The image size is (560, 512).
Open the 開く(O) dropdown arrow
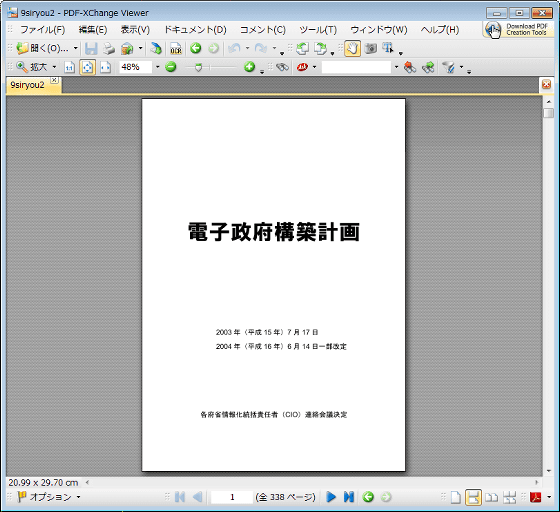click(x=76, y=49)
